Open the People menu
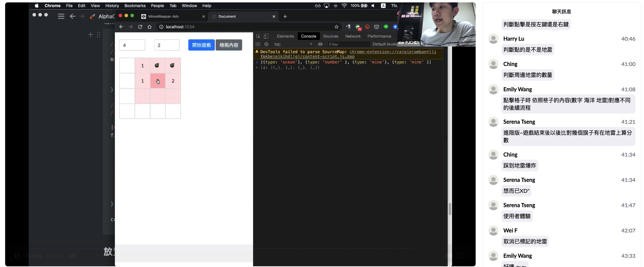Image resolution: width=644 pixels, height=267 pixels. pyautogui.click(x=157, y=6)
